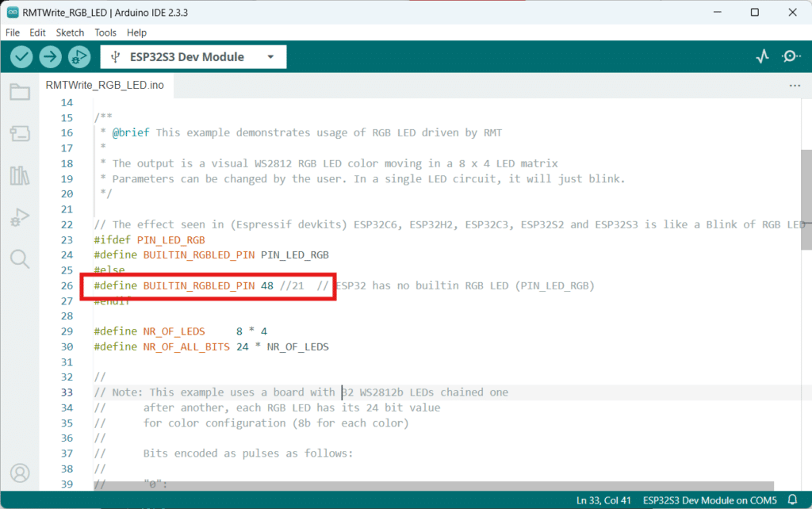The image size is (812, 509).
Task: Click 'Parameters can be changed by the user' comment
Action: coord(362,179)
